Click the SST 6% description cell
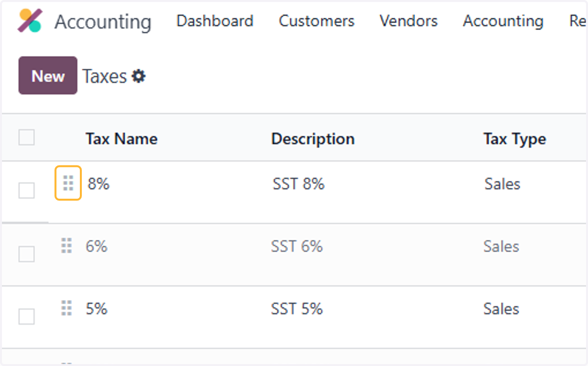Screen dimensions: 588x366 pos(296,246)
